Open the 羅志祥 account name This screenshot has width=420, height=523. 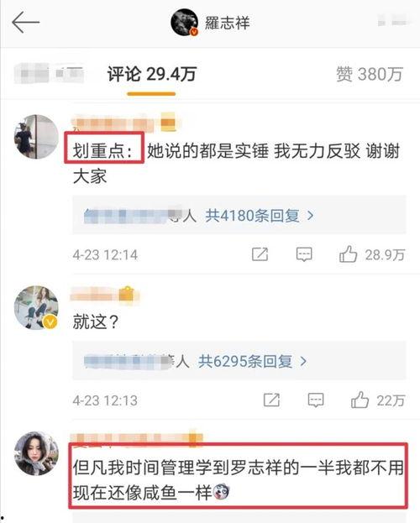pyautogui.click(x=228, y=23)
